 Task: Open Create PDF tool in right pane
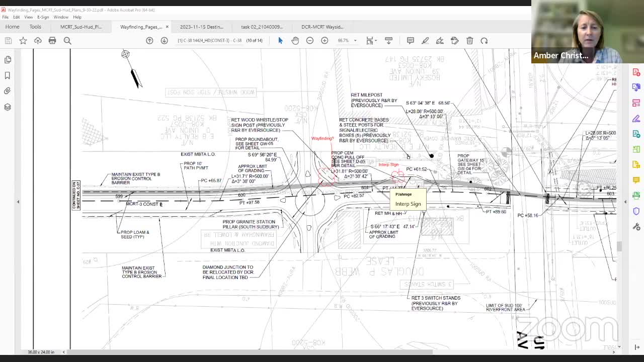636,72
